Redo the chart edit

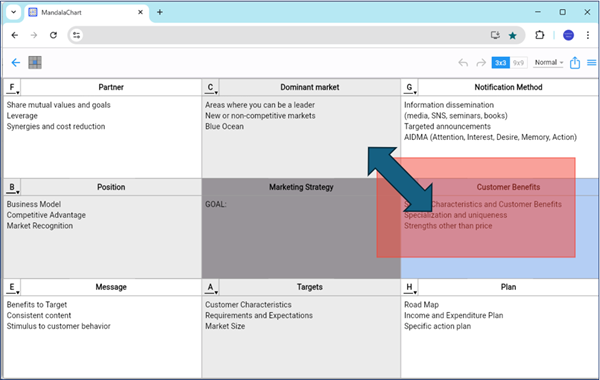point(481,63)
